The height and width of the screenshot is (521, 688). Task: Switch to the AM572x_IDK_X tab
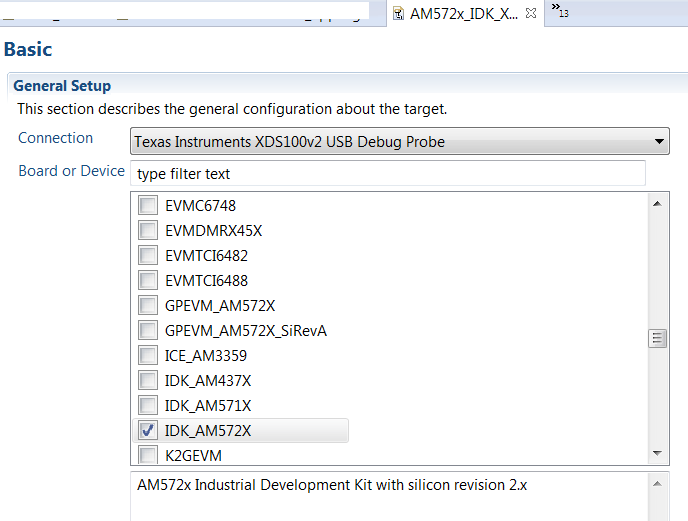[463, 14]
